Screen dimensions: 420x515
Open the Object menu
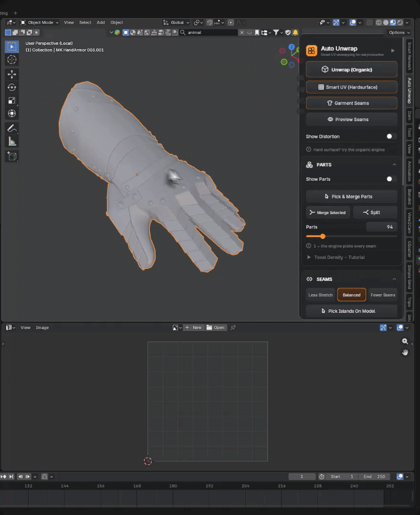click(x=117, y=23)
